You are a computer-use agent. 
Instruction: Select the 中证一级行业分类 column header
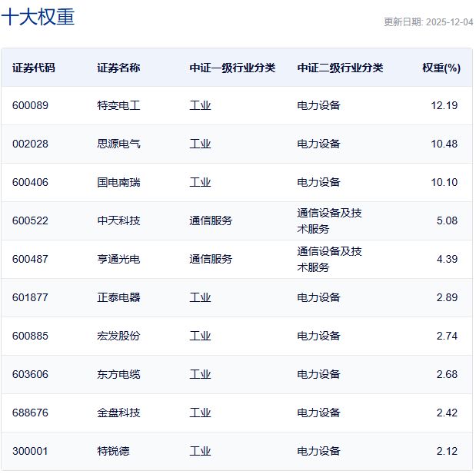coord(232,68)
